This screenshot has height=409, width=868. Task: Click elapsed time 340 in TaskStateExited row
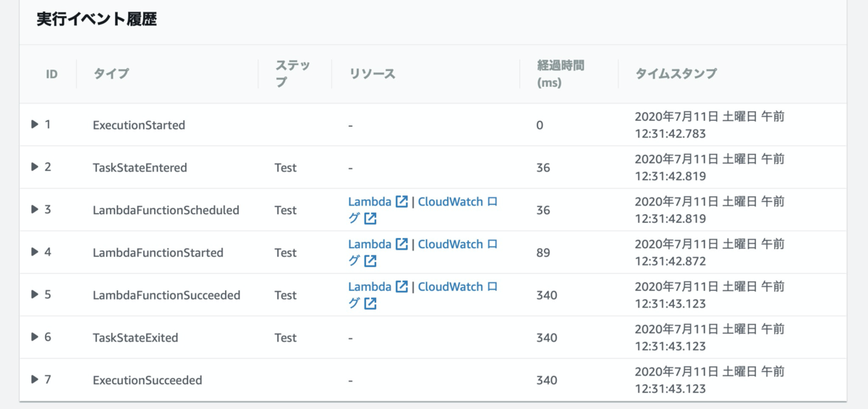coord(547,338)
